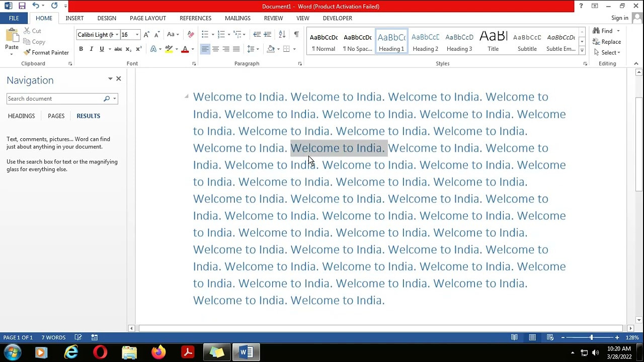Toggle strikethrough formatting
644x362 pixels.
(x=118, y=49)
